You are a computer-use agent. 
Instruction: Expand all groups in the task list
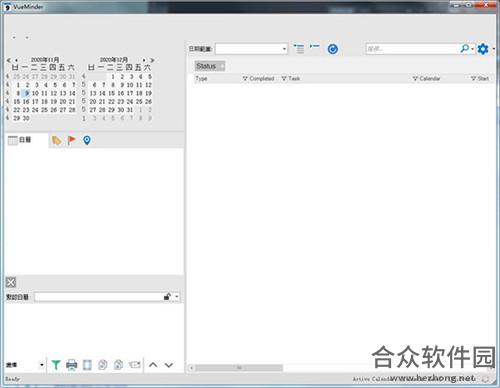coord(299,49)
